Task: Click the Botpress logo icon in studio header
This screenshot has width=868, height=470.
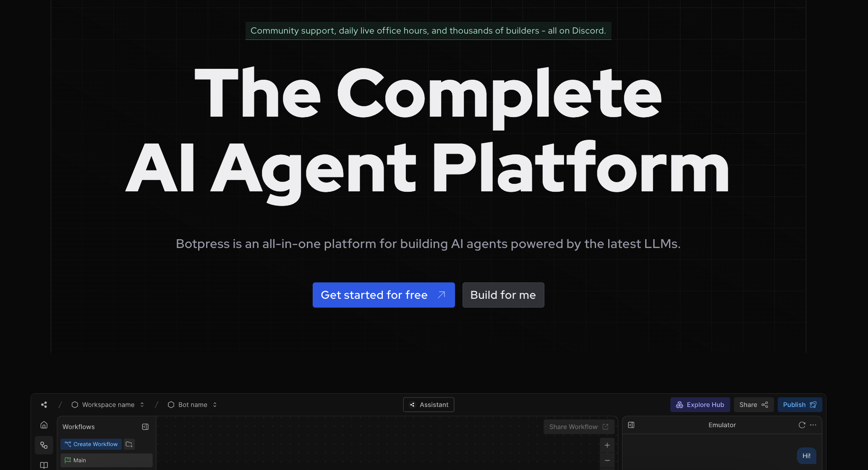Action: coord(44,405)
